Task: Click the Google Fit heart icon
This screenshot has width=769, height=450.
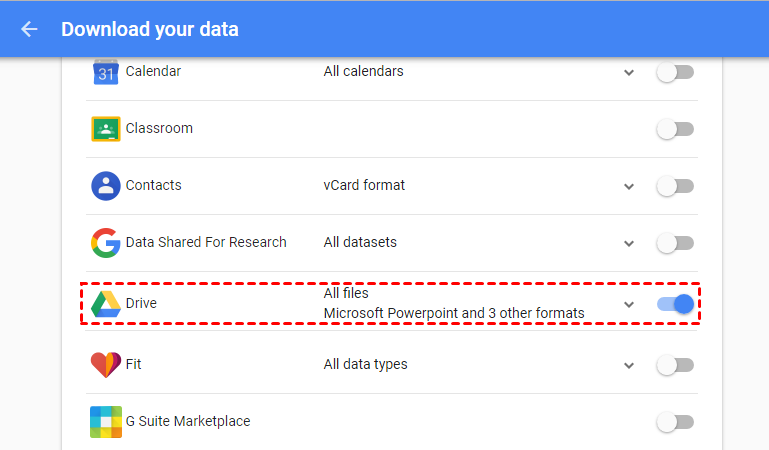Action: tap(106, 365)
